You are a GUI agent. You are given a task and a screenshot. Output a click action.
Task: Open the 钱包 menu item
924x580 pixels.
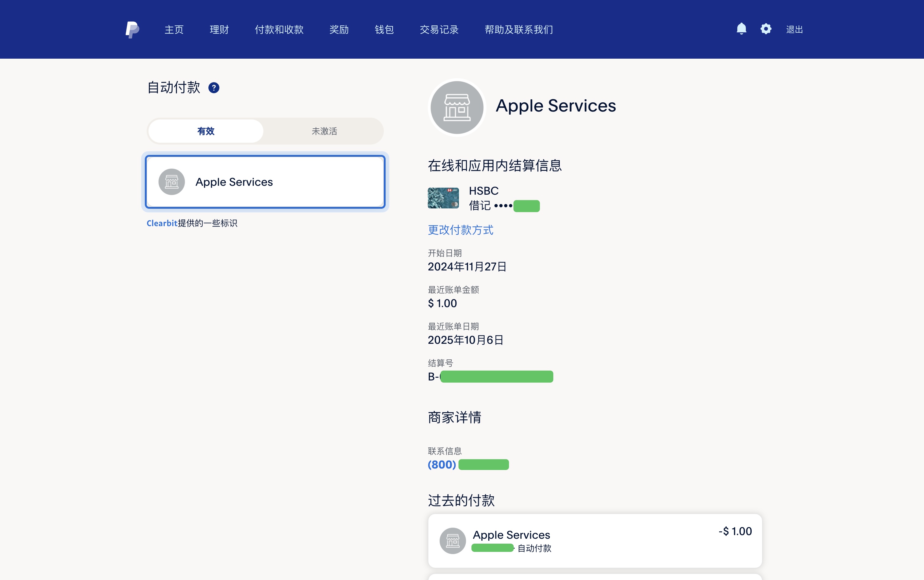click(384, 30)
